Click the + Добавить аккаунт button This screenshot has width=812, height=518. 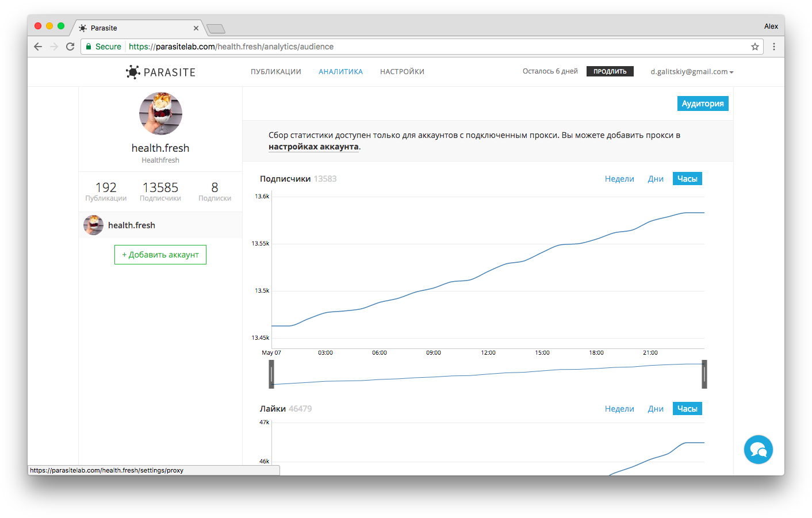pos(160,255)
